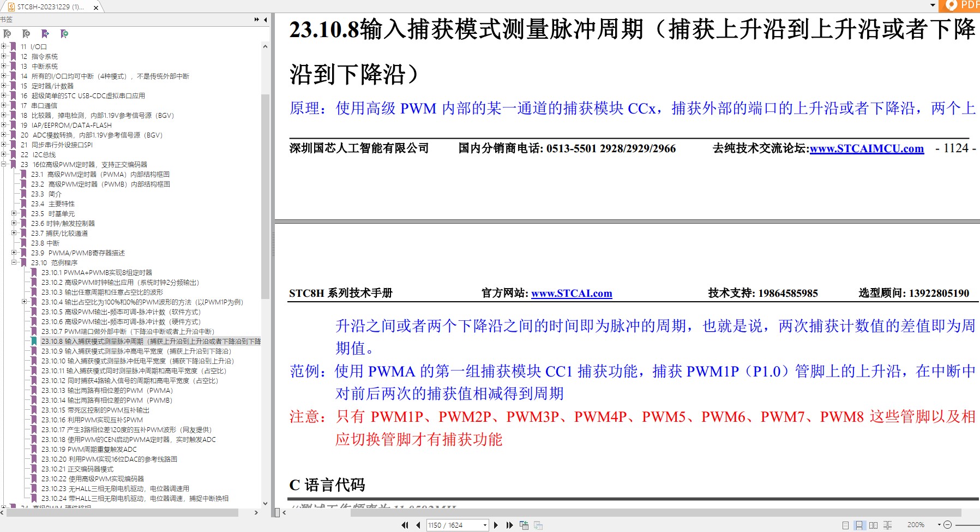980x532 pixels.
Task: Expand the 23.7 捕获/比较通道 node
Action: tap(14, 233)
